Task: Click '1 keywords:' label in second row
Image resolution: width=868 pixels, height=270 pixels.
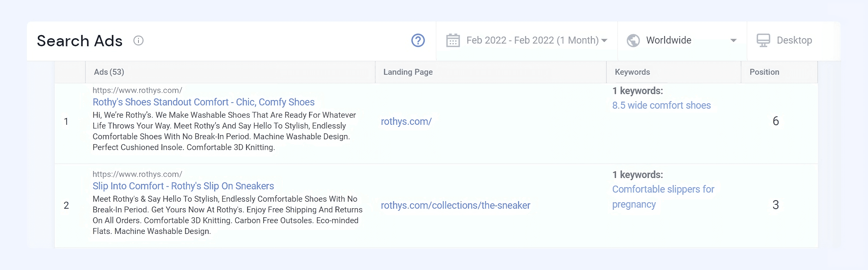Action: [637, 175]
